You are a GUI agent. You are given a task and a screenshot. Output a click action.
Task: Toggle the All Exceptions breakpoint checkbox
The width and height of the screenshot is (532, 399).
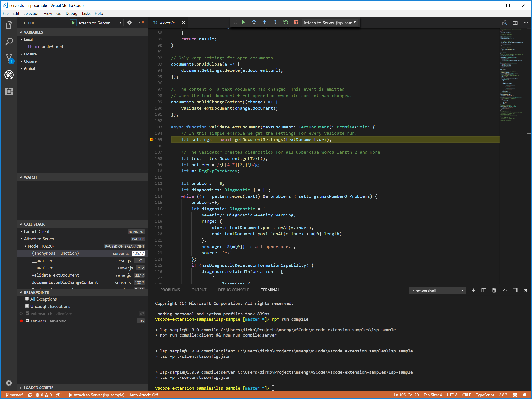click(27, 299)
